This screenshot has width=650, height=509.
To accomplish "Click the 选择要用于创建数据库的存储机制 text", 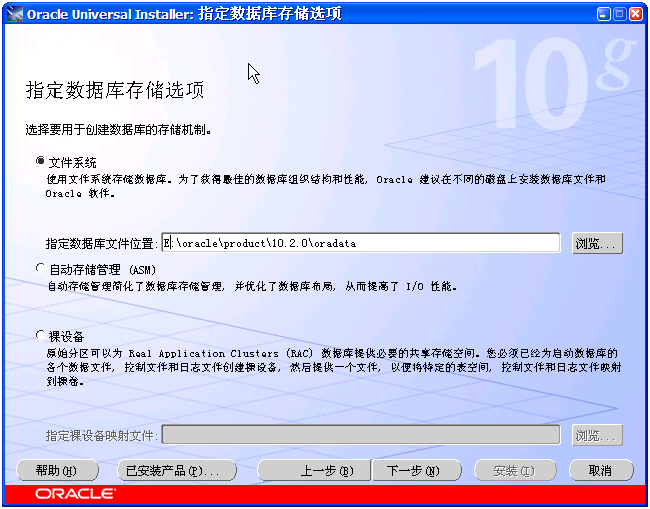I will [x=119, y=130].
